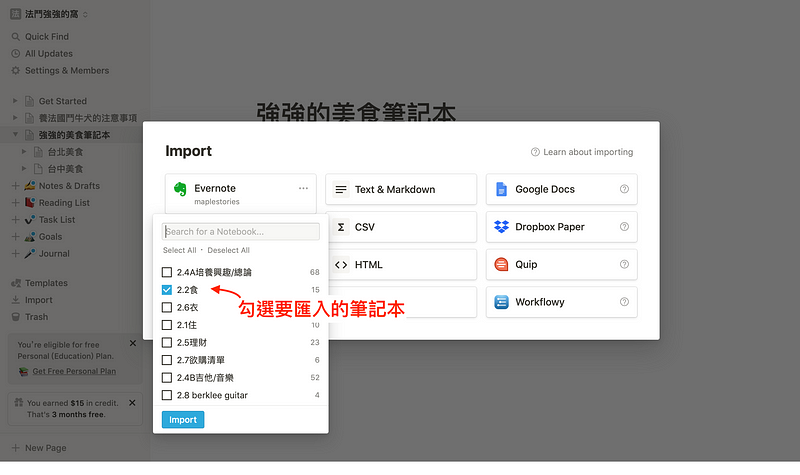This screenshot has height=475, width=800.
Task: Open Quick Find in sidebar
Action: coord(47,37)
